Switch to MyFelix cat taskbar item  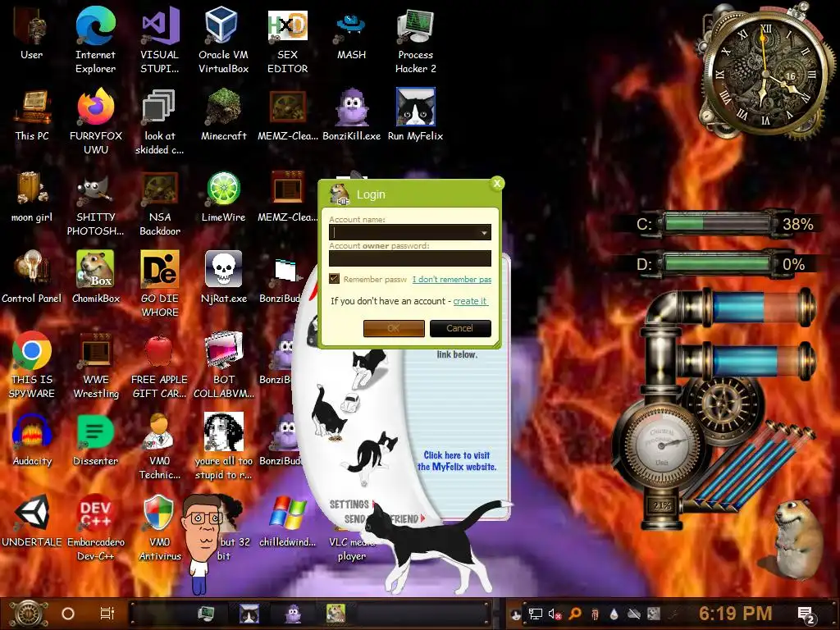[x=249, y=614]
